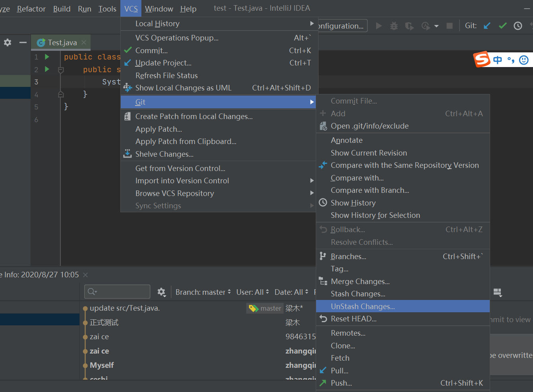This screenshot has height=392, width=533.
Task: Open the User: All filter dropdown
Action: [x=253, y=292]
